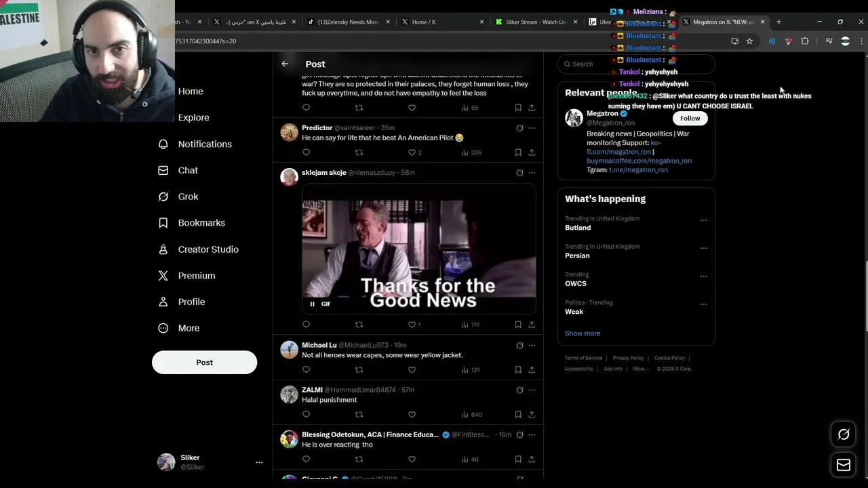Like ZALMI's Halal punishment reply
The image size is (868, 488).
click(x=412, y=414)
